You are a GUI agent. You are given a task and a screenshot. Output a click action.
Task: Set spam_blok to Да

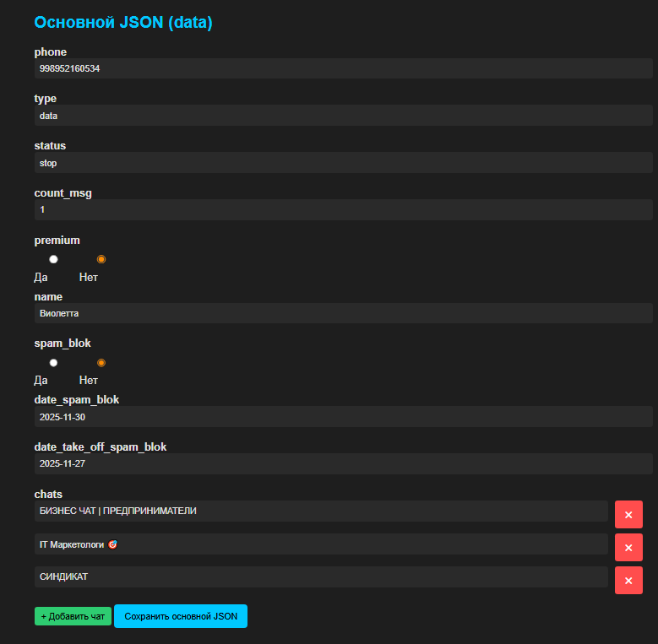[x=53, y=363]
